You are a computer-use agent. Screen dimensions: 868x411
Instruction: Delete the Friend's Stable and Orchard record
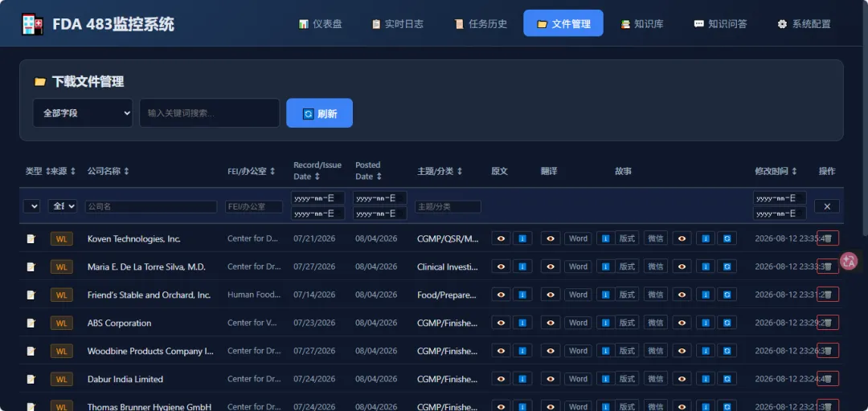point(828,295)
